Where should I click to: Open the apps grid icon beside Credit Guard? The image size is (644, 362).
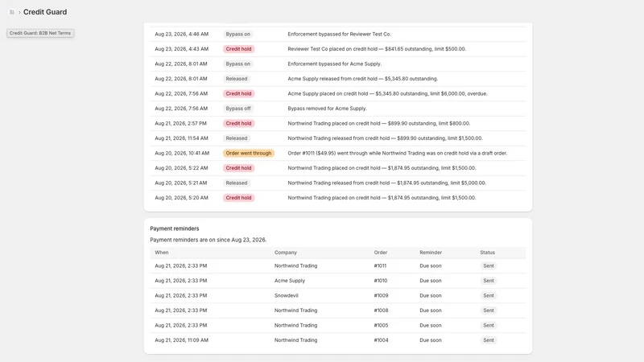pos(12,12)
